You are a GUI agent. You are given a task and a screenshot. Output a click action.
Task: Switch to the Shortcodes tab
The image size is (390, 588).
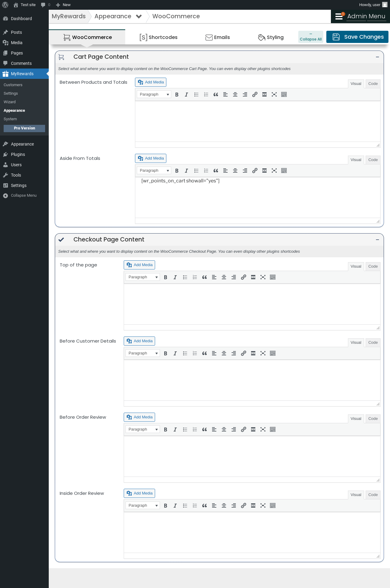coord(158,37)
